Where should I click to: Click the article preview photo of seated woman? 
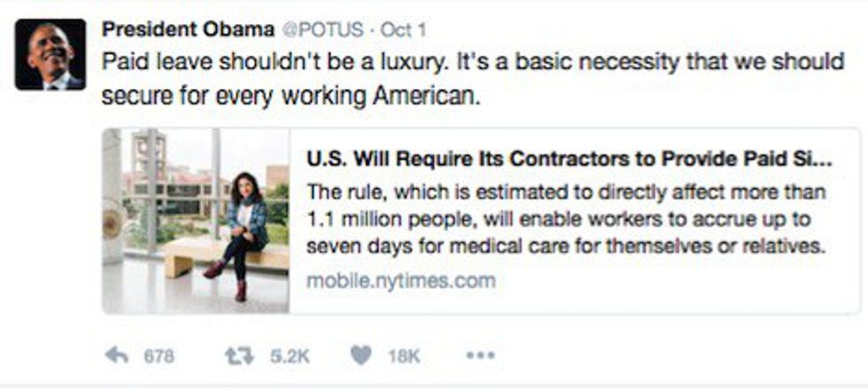197,221
